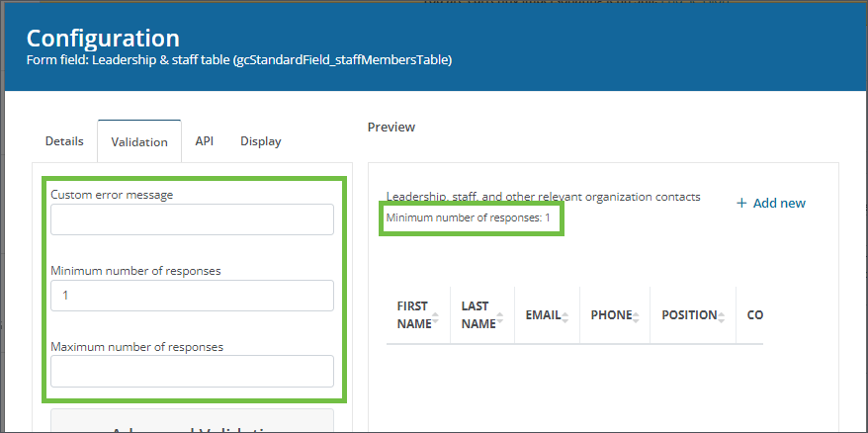Toggle the sort arrows next to PHONE
This screenshot has height=433, width=868.
click(637, 315)
